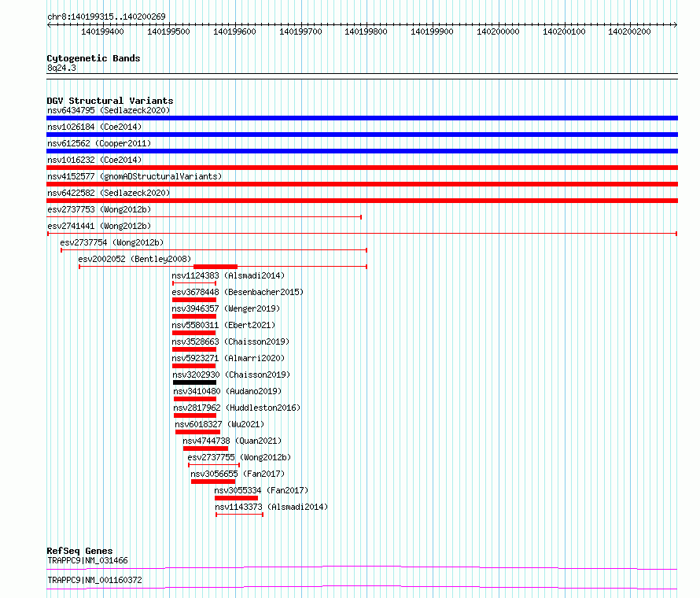
Task: Open nsv3056655 (Fan2017) label
Action: tap(238, 474)
